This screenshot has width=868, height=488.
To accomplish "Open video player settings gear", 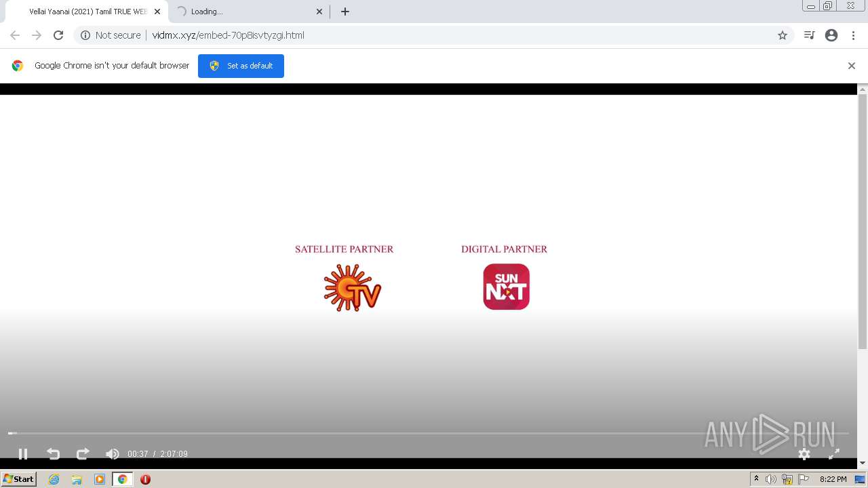I will point(804,454).
